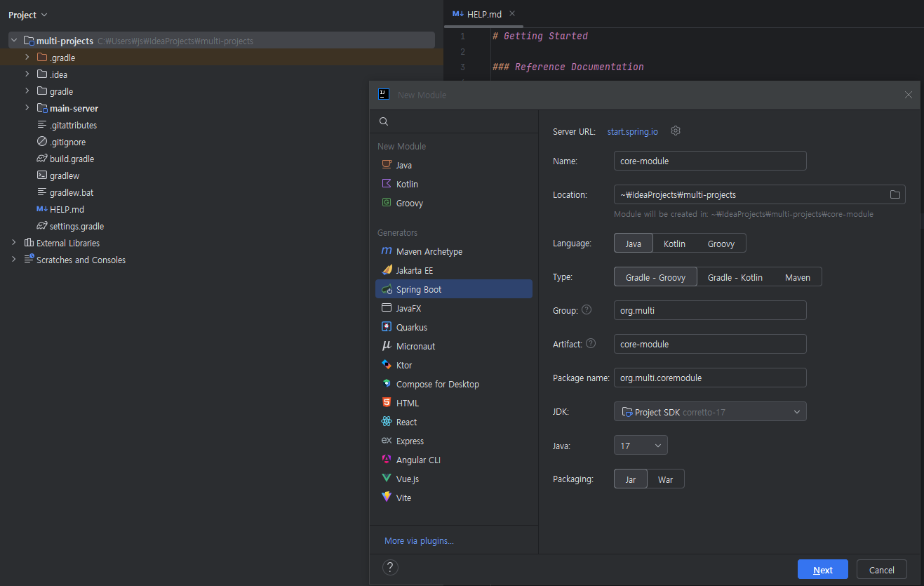Click the help icon next to Artifact

click(591, 343)
